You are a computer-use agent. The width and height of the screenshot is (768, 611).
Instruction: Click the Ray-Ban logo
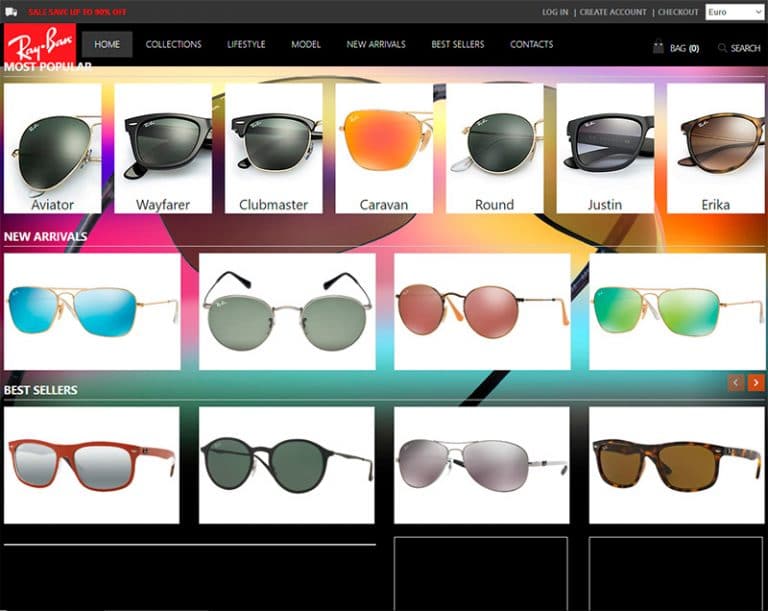click(40, 43)
